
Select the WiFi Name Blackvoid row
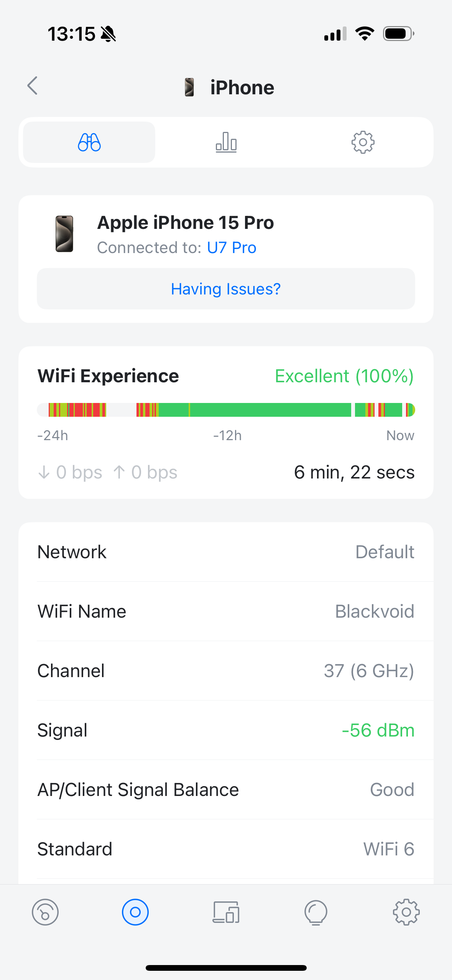coord(226,612)
